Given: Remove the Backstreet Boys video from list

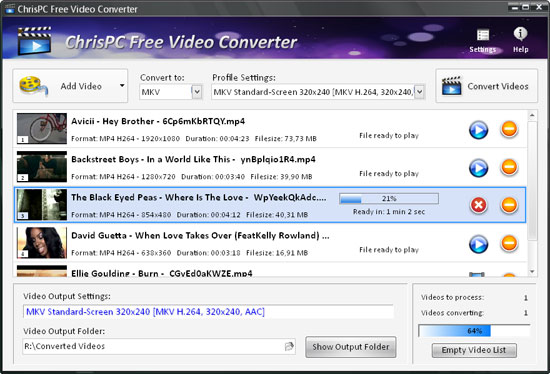Looking at the screenshot, I should point(509,167).
